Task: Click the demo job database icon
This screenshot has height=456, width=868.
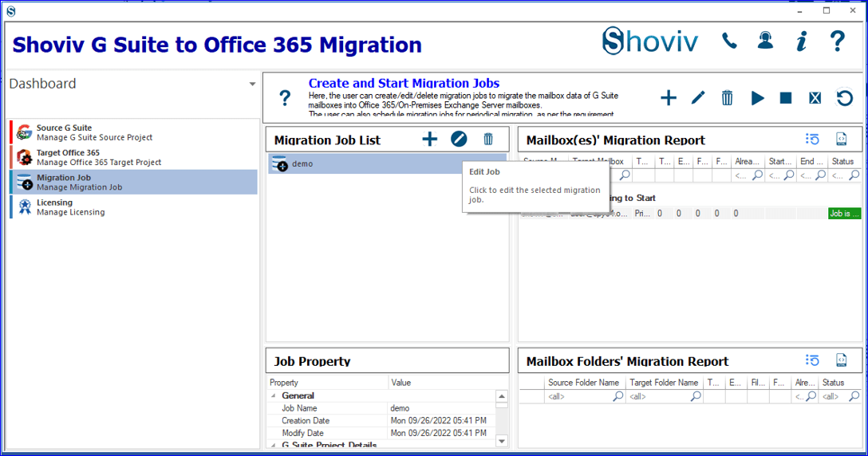Action: click(279, 163)
